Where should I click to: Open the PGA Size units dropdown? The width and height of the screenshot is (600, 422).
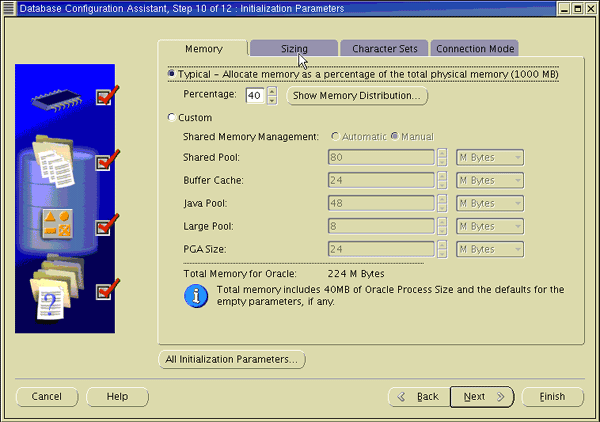[x=490, y=249]
